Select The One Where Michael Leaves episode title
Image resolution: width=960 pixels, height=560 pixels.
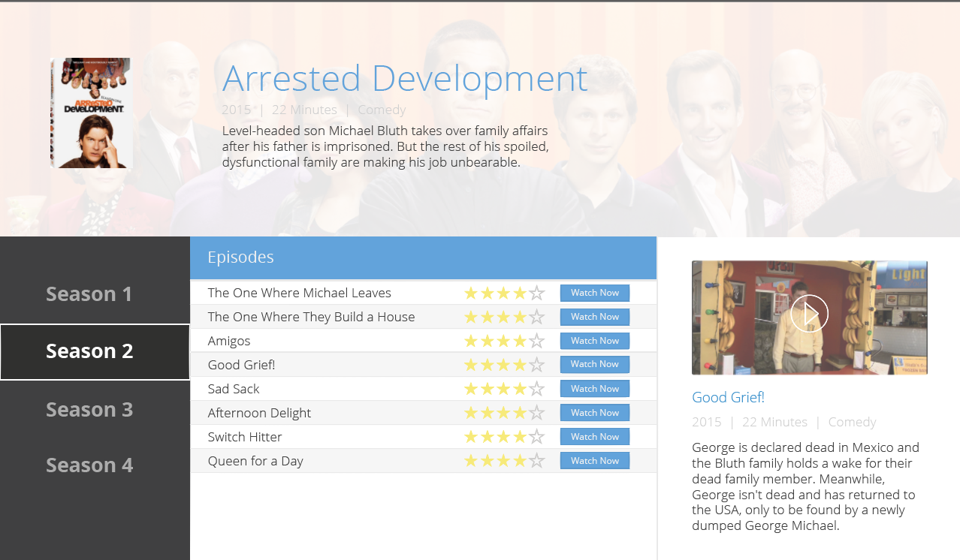pyautogui.click(x=300, y=293)
